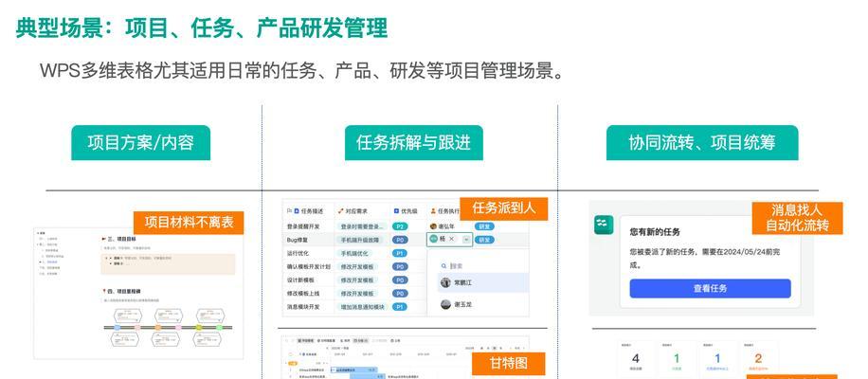Screen dimensions: 868x379
Task: Click the 增加消息通知模块 requirement tag
Action: 362,307
